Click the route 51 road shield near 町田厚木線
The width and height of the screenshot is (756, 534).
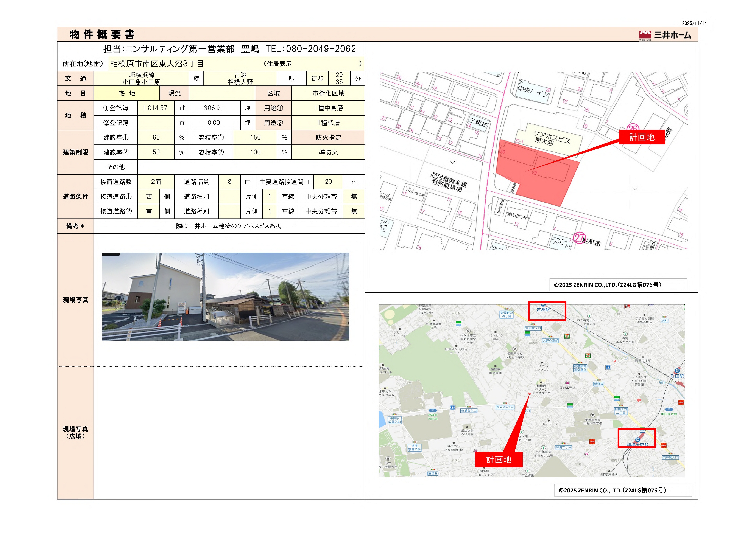pyautogui.click(x=669, y=410)
